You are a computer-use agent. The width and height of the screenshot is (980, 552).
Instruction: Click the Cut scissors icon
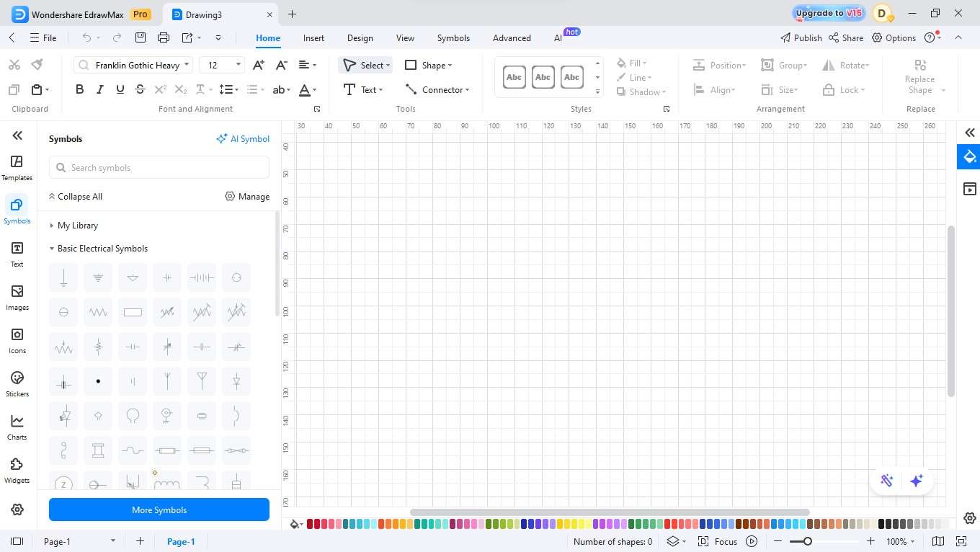click(x=14, y=65)
